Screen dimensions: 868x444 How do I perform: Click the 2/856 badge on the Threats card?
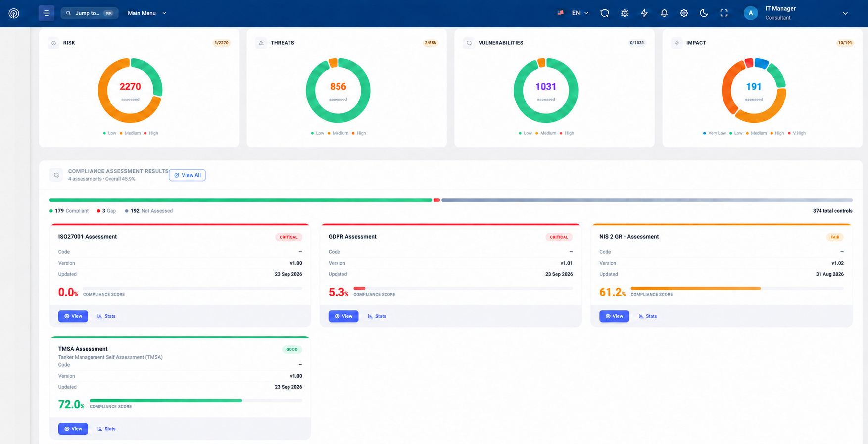tap(431, 43)
